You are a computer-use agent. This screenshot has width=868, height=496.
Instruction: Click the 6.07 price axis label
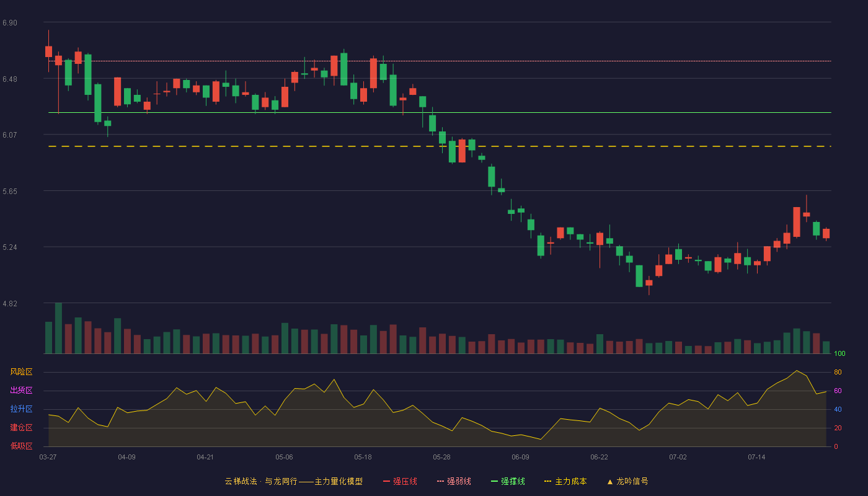click(10, 135)
